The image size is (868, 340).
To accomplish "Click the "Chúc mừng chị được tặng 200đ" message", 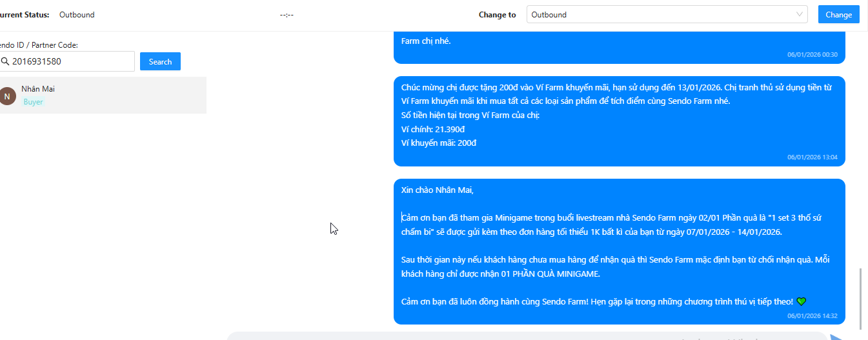I will [x=619, y=116].
